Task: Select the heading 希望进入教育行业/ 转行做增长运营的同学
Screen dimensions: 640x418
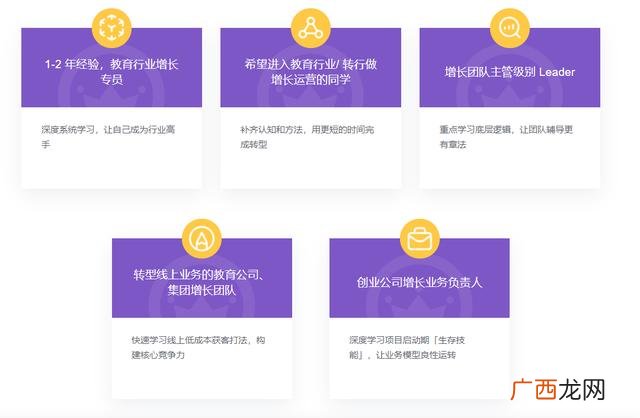Action: coord(311,71)
